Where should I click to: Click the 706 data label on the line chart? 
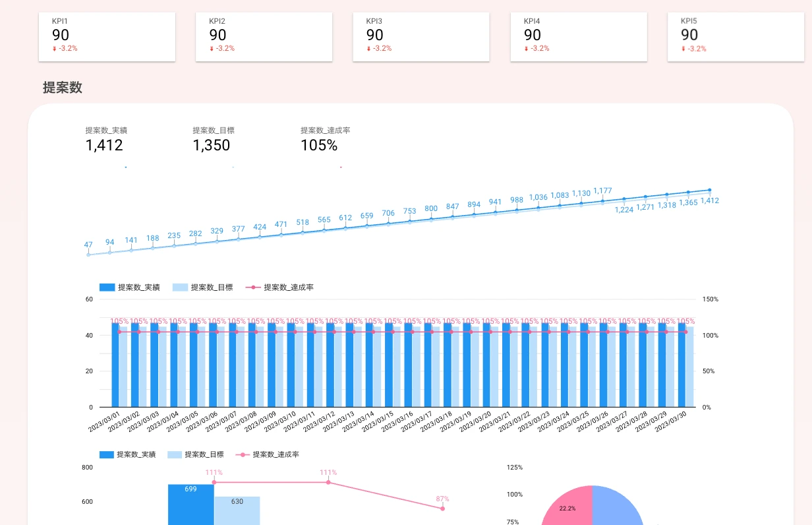click(x=389, y=213)
